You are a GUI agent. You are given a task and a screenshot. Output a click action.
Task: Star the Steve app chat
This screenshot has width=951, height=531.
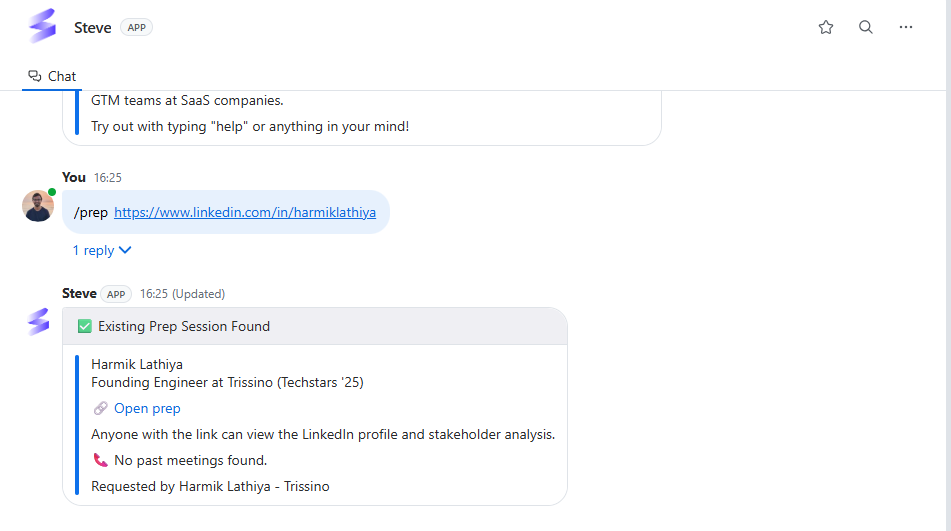coord(825,27)
